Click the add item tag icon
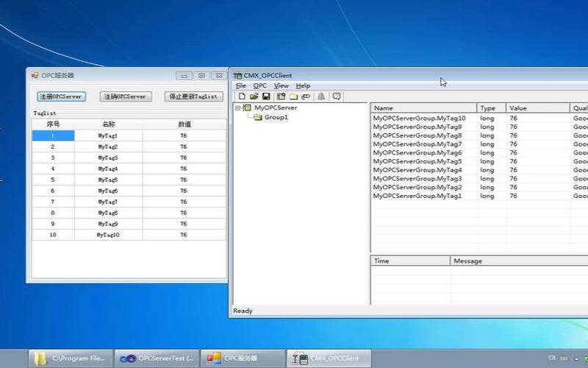The height and width of the screenshot is (368, 588). [x=306, y=96]
